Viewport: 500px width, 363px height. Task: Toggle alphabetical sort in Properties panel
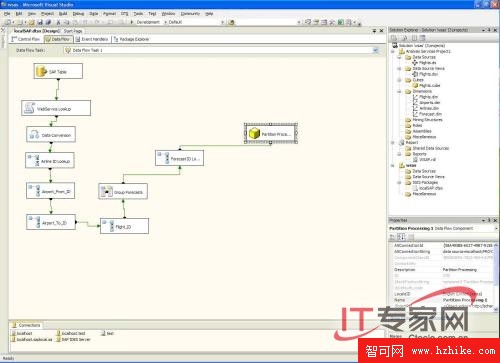[401, 237]
